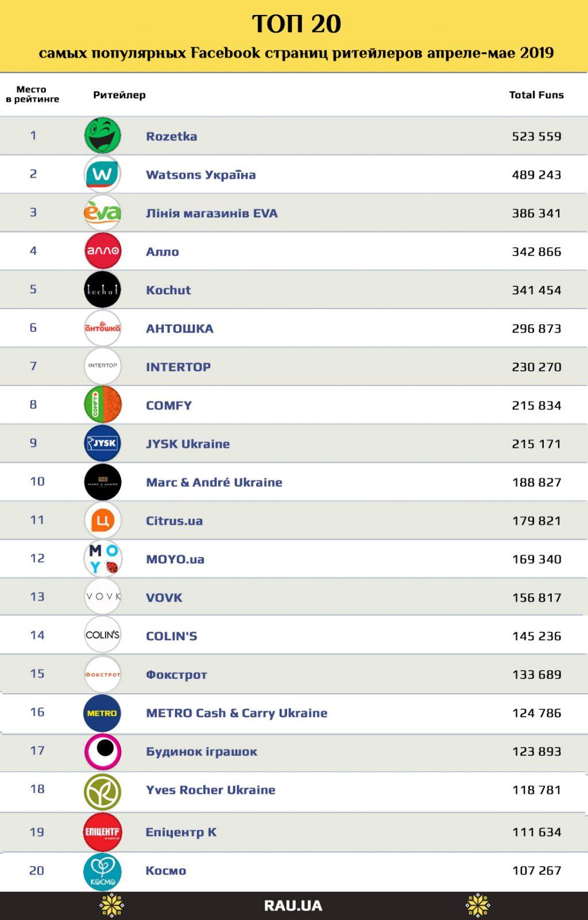
Task: Click the orange Citrus.ua logo
Action: 103,520
